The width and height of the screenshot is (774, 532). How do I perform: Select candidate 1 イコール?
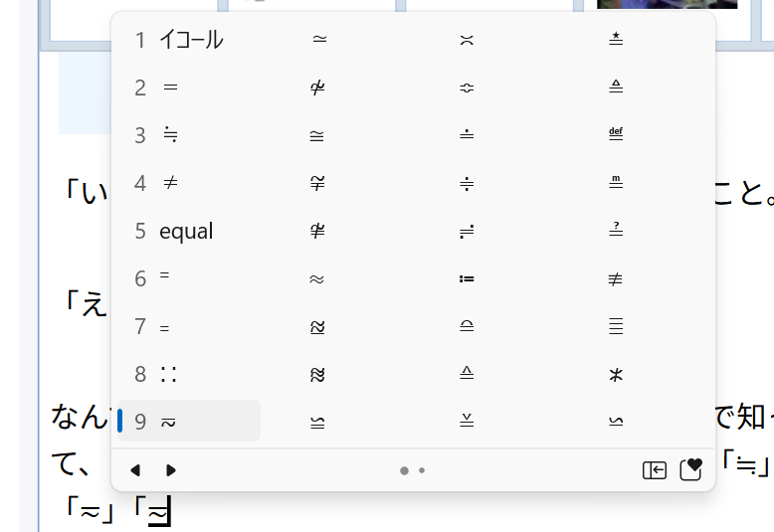pos(190,40)
